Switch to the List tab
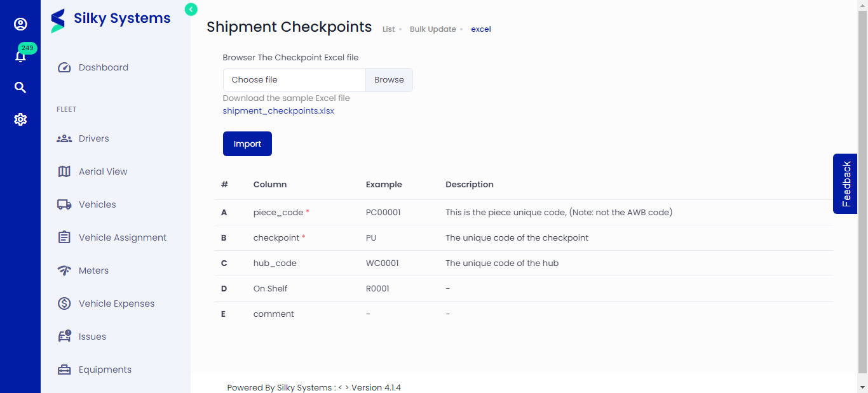This screenshot has width=868, height=393. point(388,29)
